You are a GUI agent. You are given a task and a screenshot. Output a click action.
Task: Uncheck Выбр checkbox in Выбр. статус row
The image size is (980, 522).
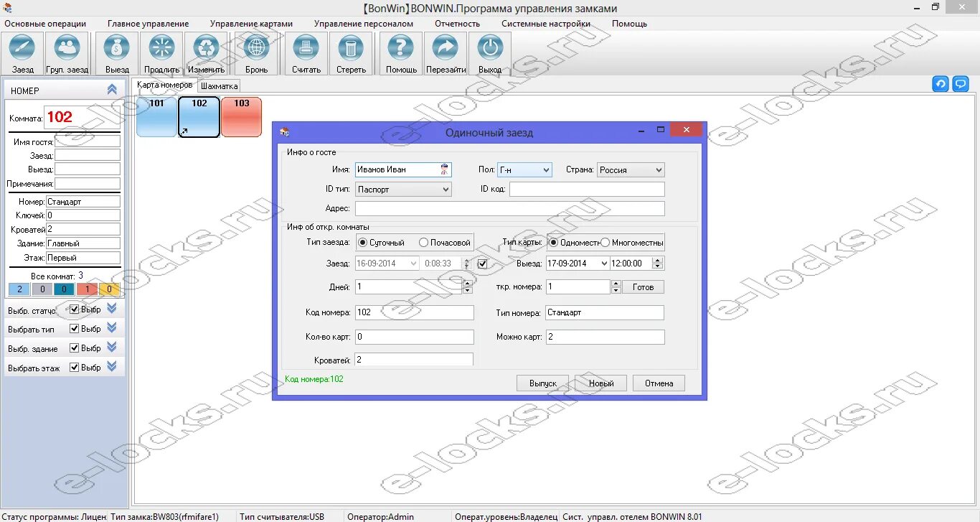pos(74,309)
